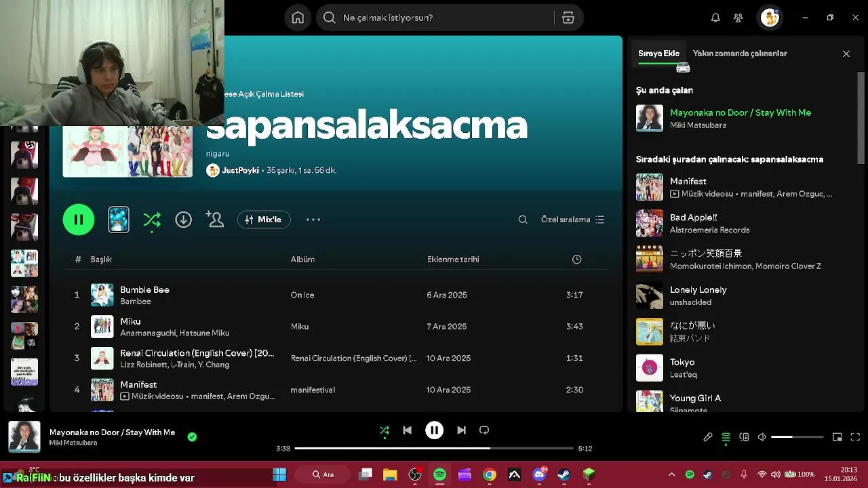Click the Mix'le button
The image size is (868, 488).
[264, 220]
